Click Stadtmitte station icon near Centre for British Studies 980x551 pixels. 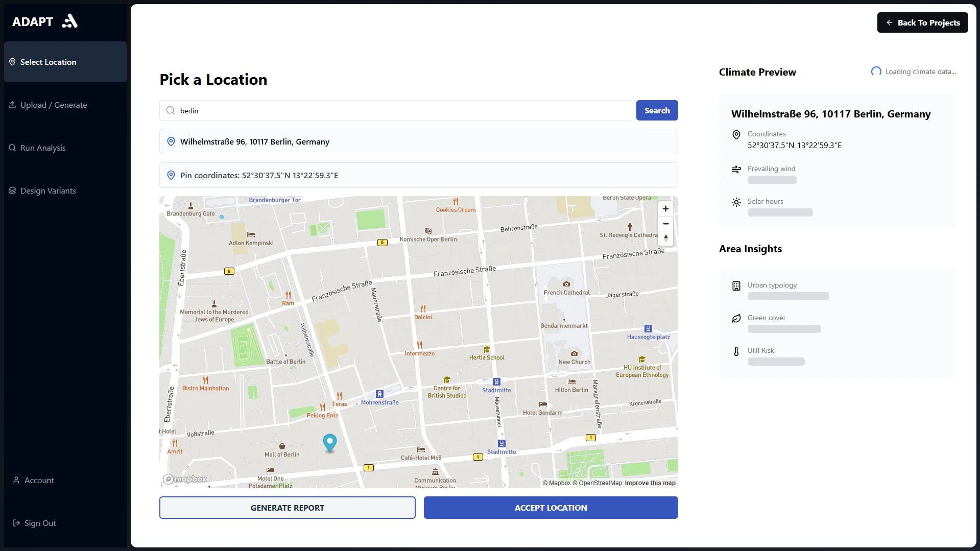coord(496,382)
